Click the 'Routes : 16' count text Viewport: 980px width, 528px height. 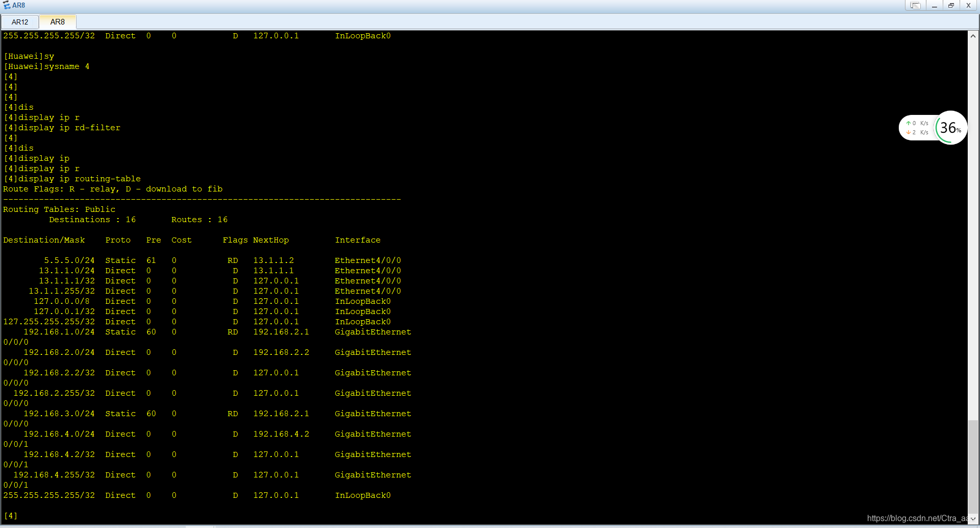click(200, 220)
